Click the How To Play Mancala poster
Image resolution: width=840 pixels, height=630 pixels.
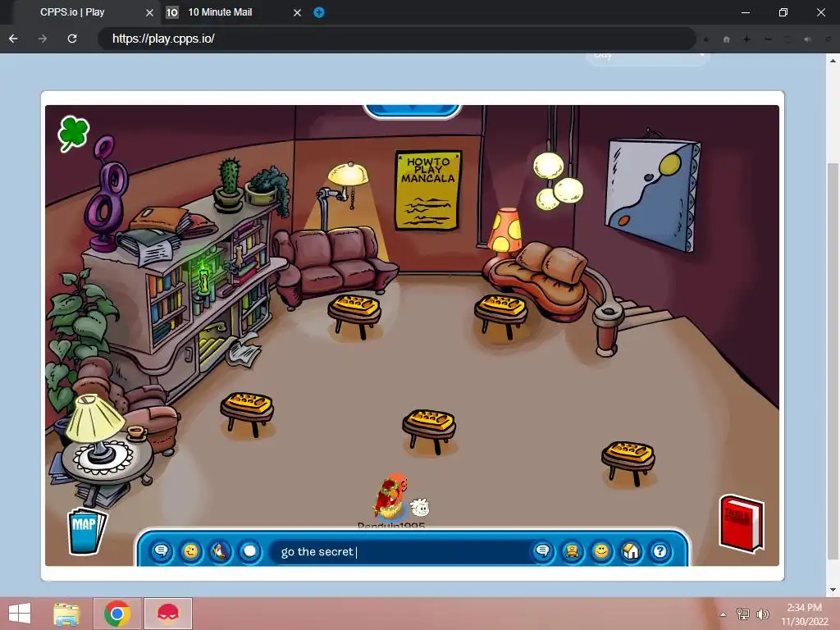pos(427,190)
